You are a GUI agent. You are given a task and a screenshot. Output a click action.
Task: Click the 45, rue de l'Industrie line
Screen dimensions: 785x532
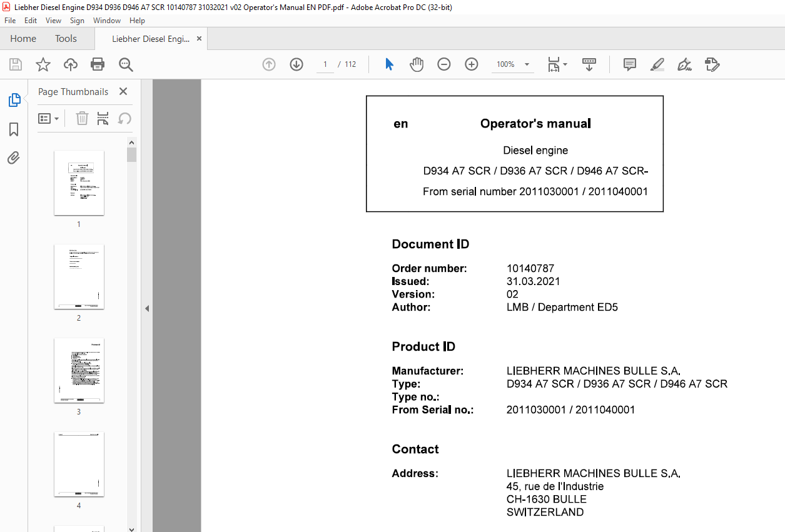pyautogui.click(x=555, y=486)
